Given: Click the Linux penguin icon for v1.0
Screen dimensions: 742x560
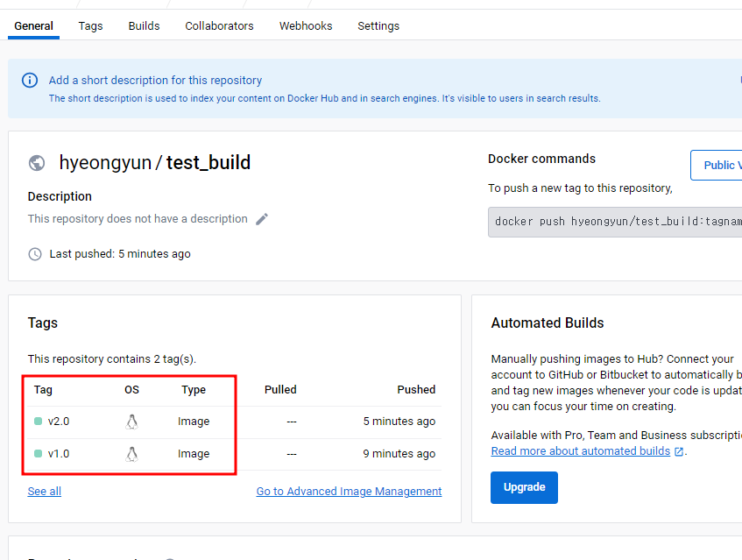Looking at the screenshot, I should (132, 454).
